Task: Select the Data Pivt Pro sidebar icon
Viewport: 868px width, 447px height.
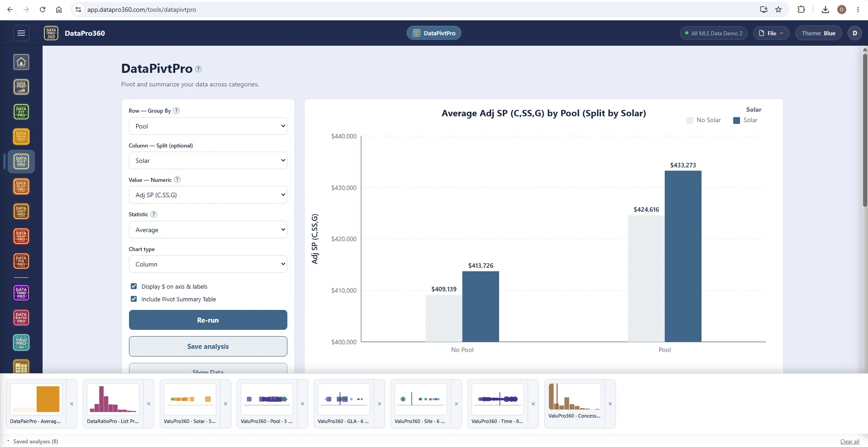Action: tap(21, 162)
